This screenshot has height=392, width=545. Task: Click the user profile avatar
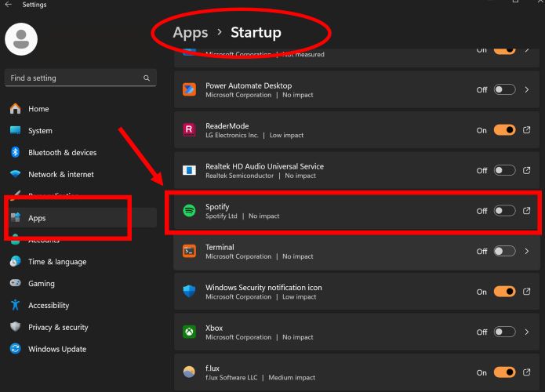coord(21,38)
